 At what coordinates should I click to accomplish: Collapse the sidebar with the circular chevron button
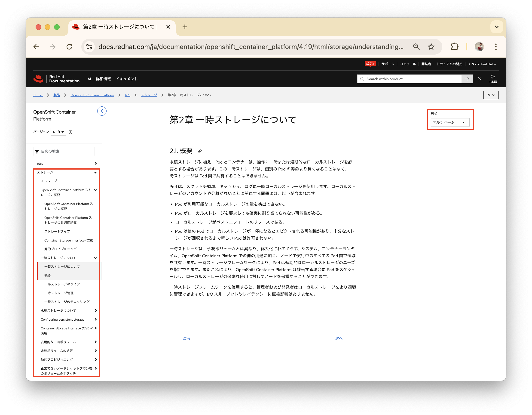tap(102, 111)
